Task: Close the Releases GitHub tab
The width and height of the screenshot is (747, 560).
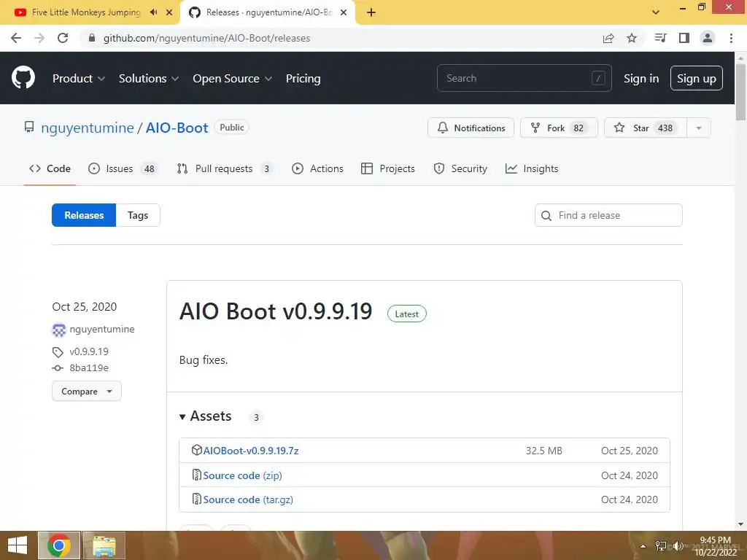Action: (344, 12)
